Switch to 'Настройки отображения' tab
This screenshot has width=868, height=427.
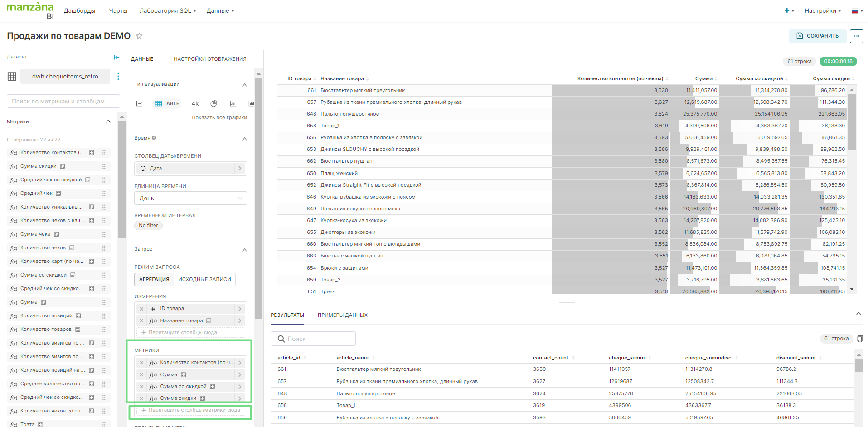[x=210, y=59]
